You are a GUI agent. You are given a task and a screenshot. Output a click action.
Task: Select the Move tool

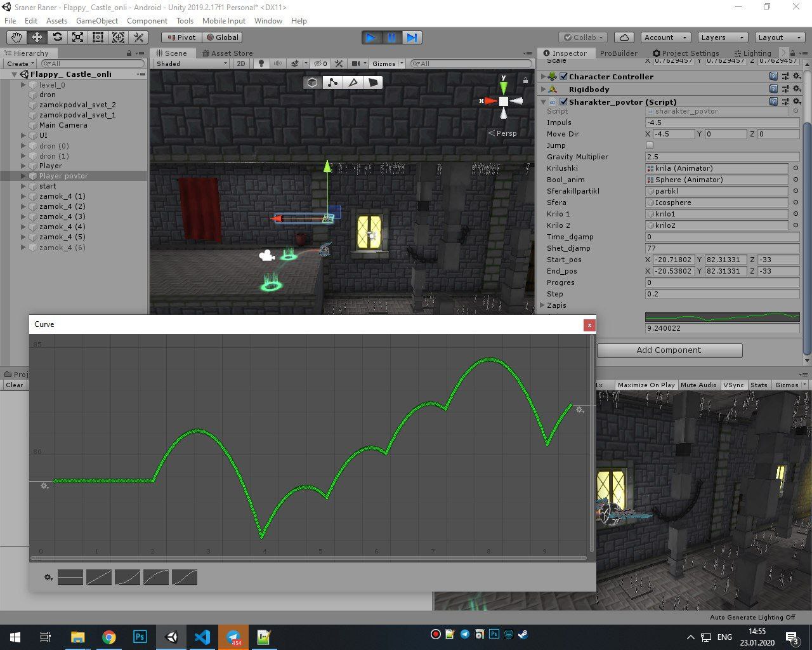(x=37, y=37)
